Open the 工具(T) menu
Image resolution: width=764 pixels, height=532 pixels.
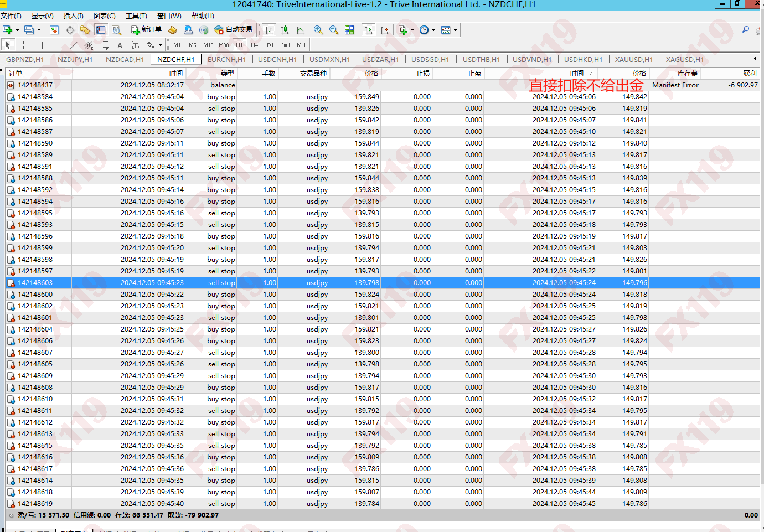[136, 16]
